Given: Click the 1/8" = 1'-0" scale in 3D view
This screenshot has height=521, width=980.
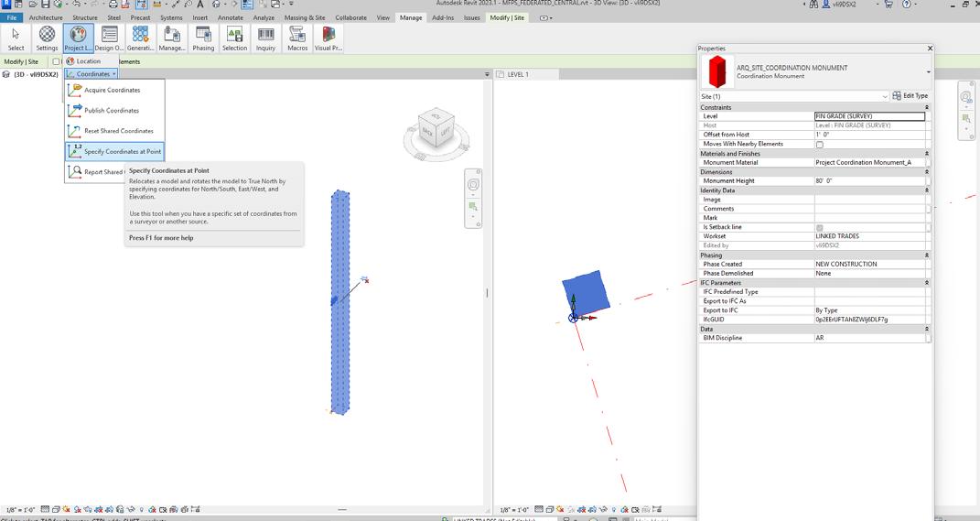Looking at the screenshot, I should (21, 510).
